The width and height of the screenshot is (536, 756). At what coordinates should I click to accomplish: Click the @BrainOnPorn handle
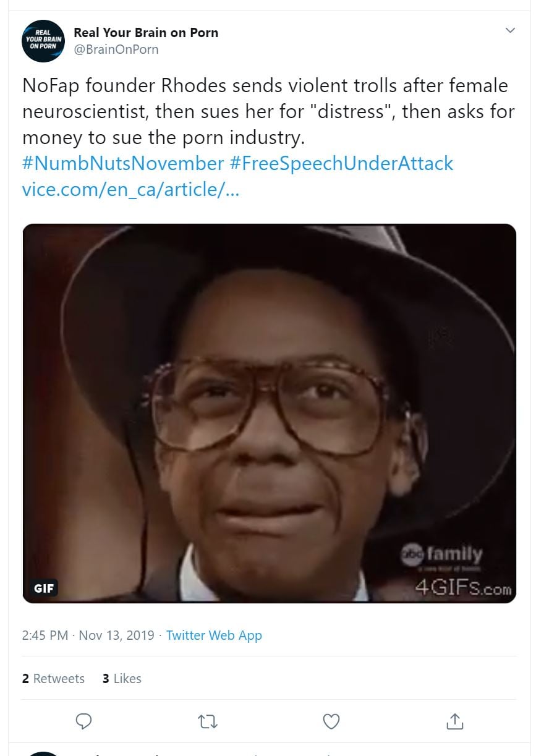116,49
